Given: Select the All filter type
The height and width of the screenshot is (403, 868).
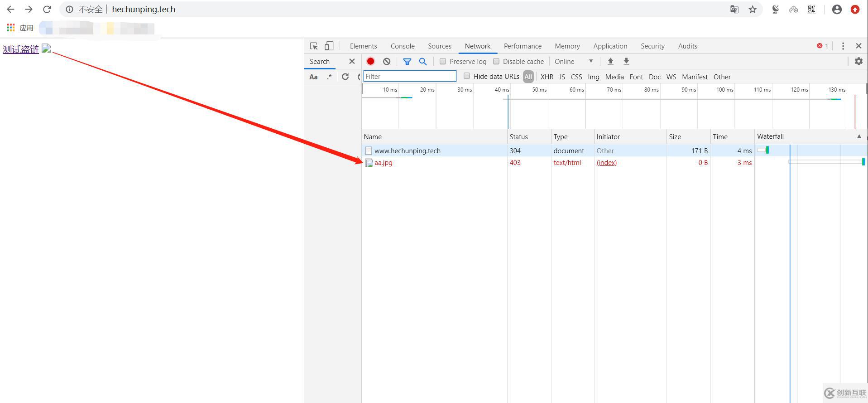Looking at the screenshot, I should pos(528,77).
